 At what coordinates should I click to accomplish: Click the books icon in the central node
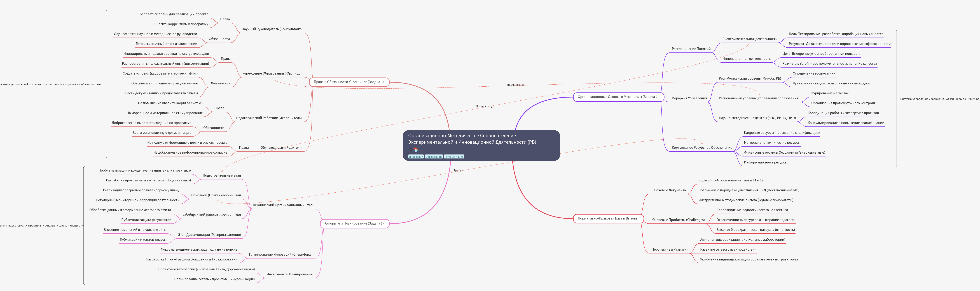416,150
